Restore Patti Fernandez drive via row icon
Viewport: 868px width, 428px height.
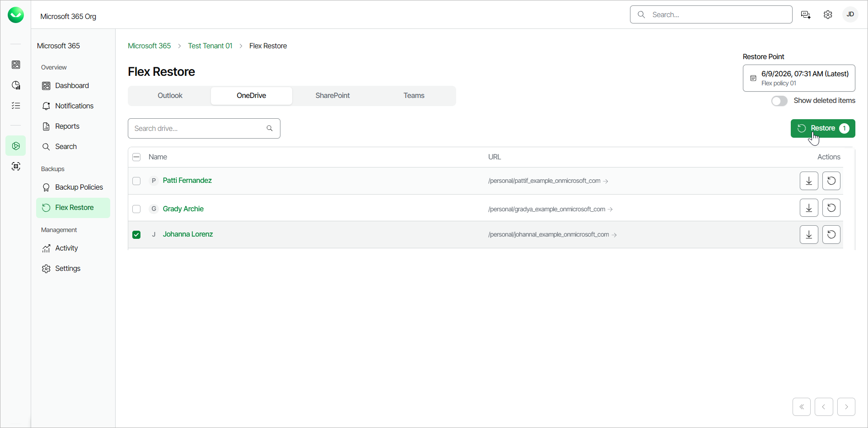click(831, 181)
